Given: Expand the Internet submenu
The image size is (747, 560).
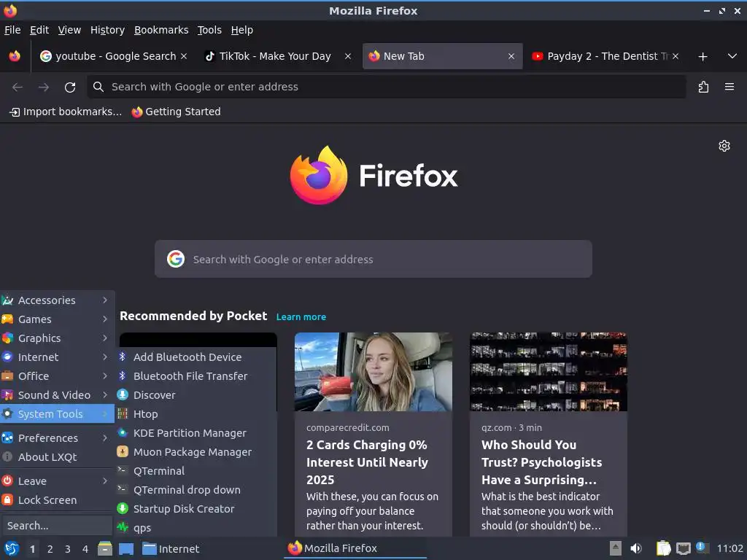Looking at the screenshot, I should 57,357.
